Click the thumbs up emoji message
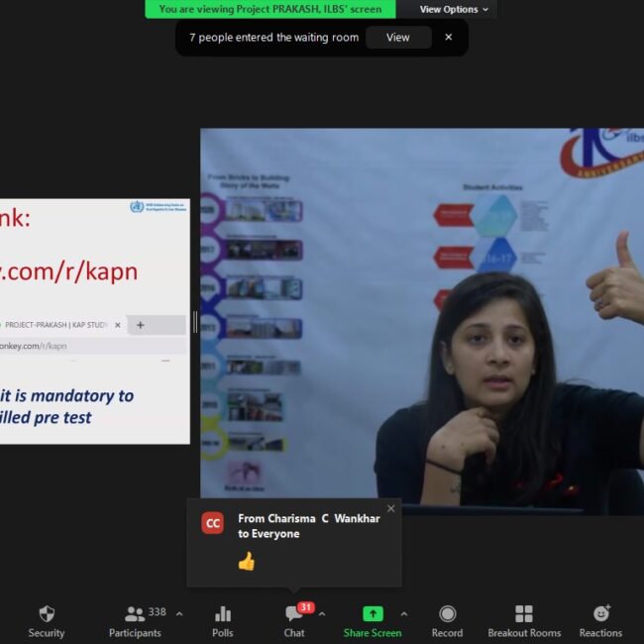Viewport: 644px width, 644px height. [246, 562]
